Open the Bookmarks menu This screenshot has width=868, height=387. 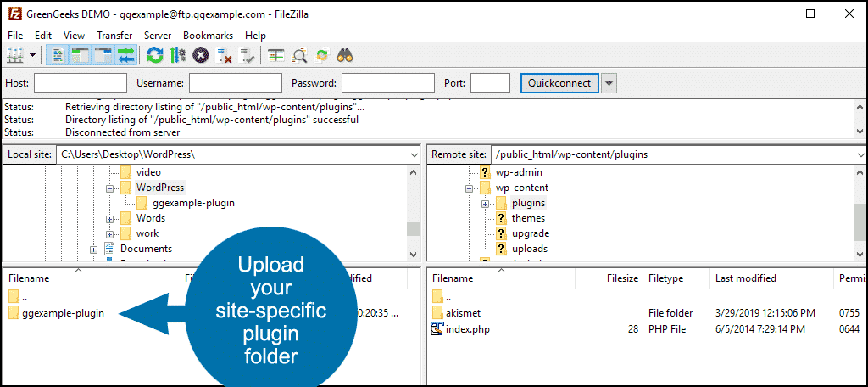pyautogui.click(x=209, y=36)
